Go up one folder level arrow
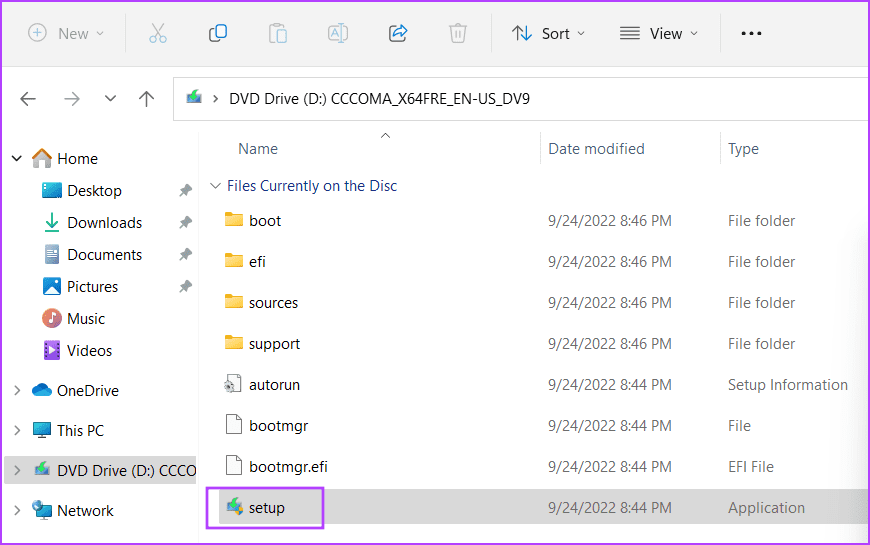Viewport: 870px width, 545px height. [x=146, y=99]
